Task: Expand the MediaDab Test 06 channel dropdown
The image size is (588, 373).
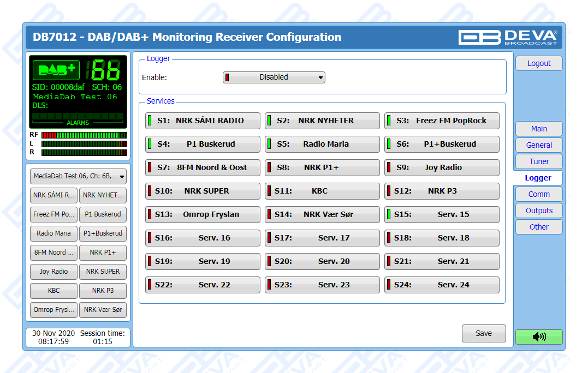Action: pyautogui.click(x=78, y=176)
